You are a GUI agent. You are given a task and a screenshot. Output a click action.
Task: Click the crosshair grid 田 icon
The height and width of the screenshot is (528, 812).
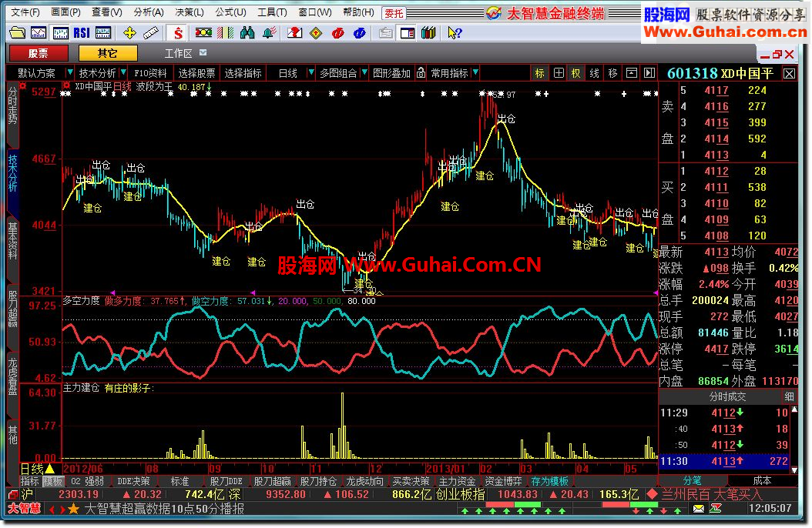[x=559, y=73]
